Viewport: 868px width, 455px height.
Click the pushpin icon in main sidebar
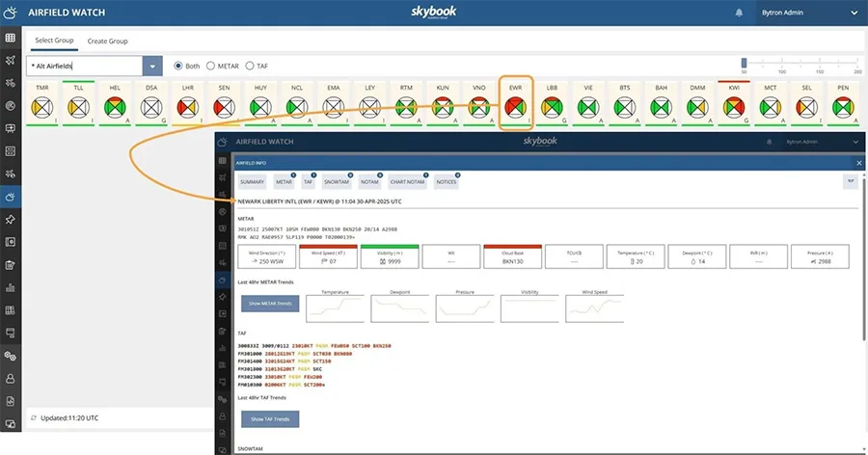tap(10, 219)
